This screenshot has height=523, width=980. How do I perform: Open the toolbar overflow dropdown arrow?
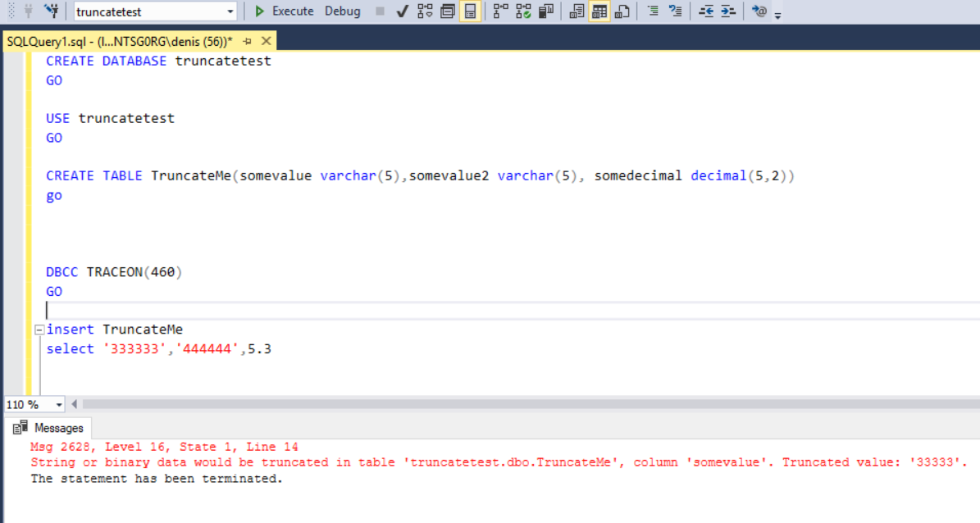(x=776, y=15)
